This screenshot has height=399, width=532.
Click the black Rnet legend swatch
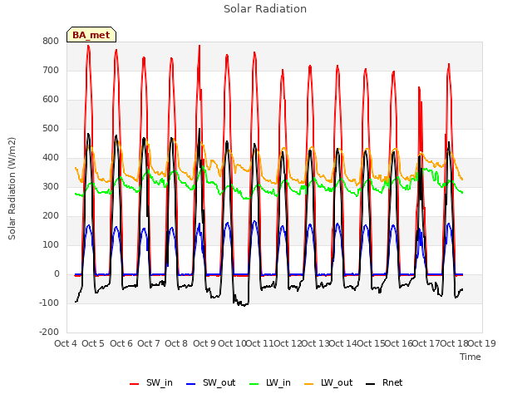(x=371, y=384)
